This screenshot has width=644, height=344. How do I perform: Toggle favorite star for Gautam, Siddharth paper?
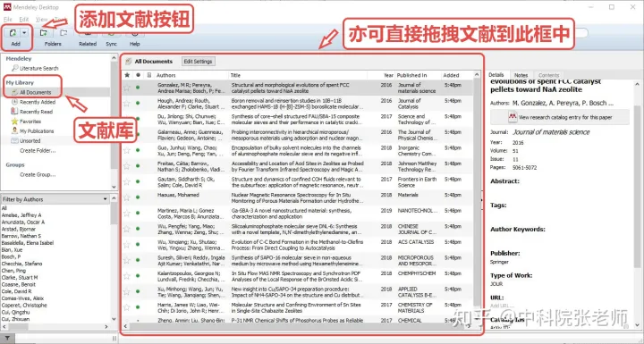point(127,182)
